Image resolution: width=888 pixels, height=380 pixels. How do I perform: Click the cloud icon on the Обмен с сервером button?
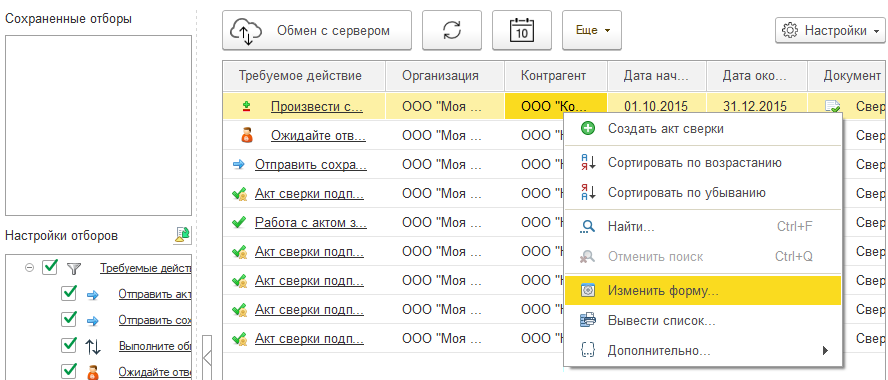click(246, 31)
